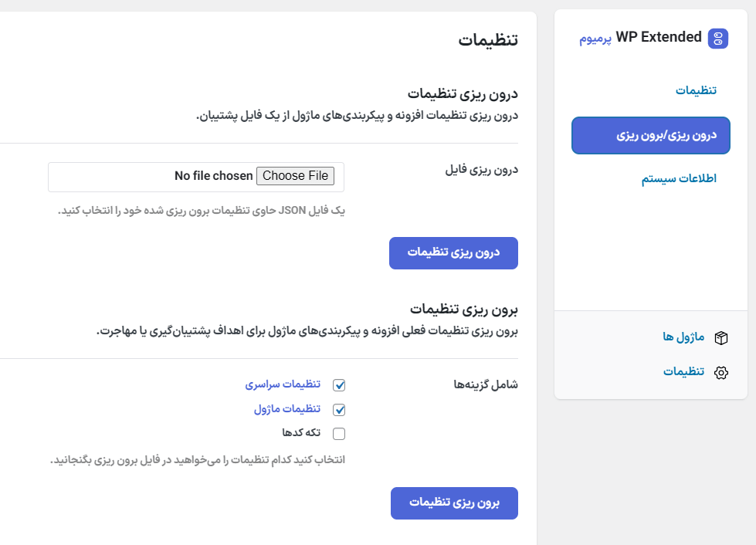Open modules via the cube icon
The height and width of the screenshot is (545, 756).
pos(720,337)
